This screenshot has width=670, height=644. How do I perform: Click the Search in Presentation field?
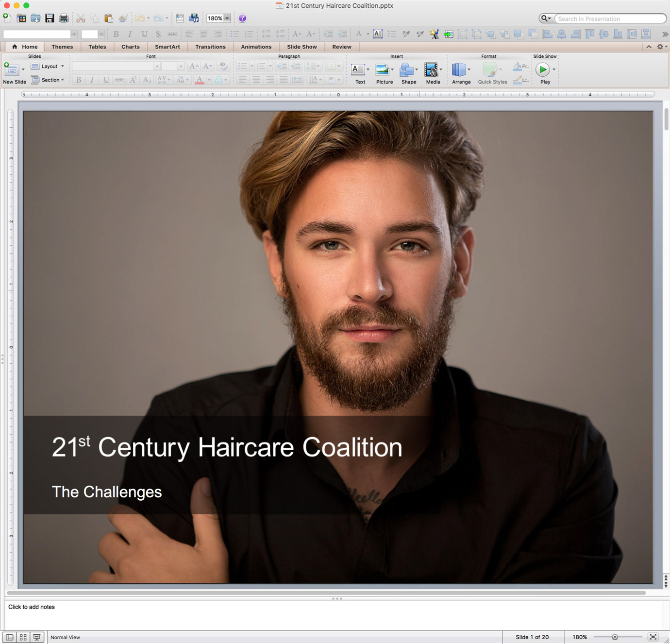[x=610, y=18]
